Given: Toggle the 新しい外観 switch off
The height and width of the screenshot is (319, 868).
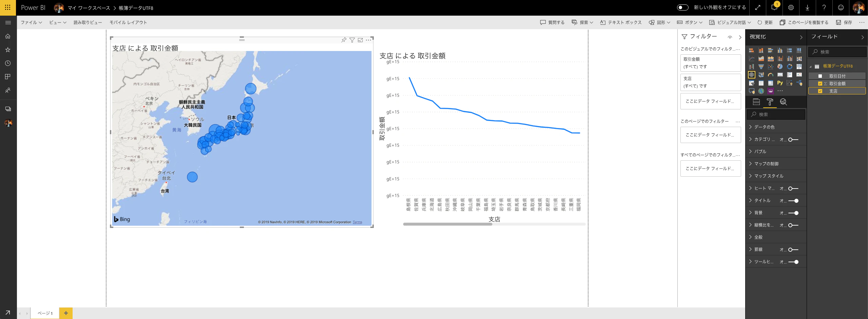Looking at the screenshot, I should tap(682, 7).
